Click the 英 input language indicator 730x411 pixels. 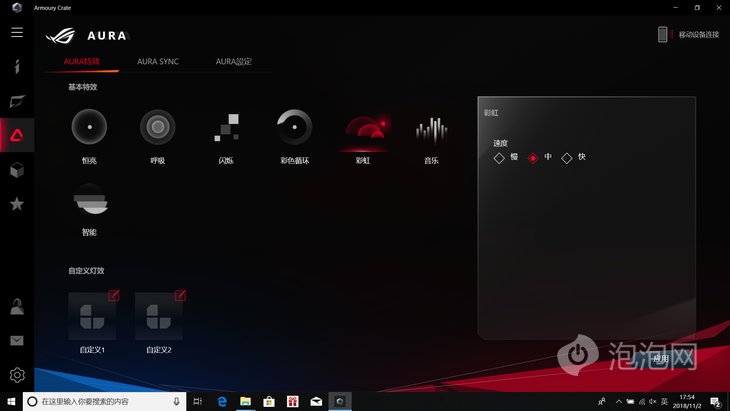tap(664, 401)
